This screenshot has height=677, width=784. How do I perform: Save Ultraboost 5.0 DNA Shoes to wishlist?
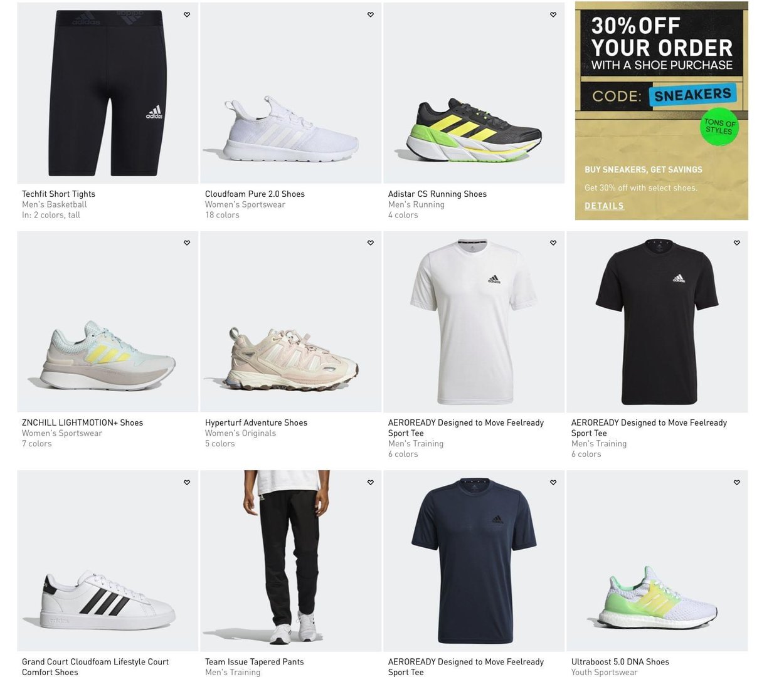coord(737,482)
